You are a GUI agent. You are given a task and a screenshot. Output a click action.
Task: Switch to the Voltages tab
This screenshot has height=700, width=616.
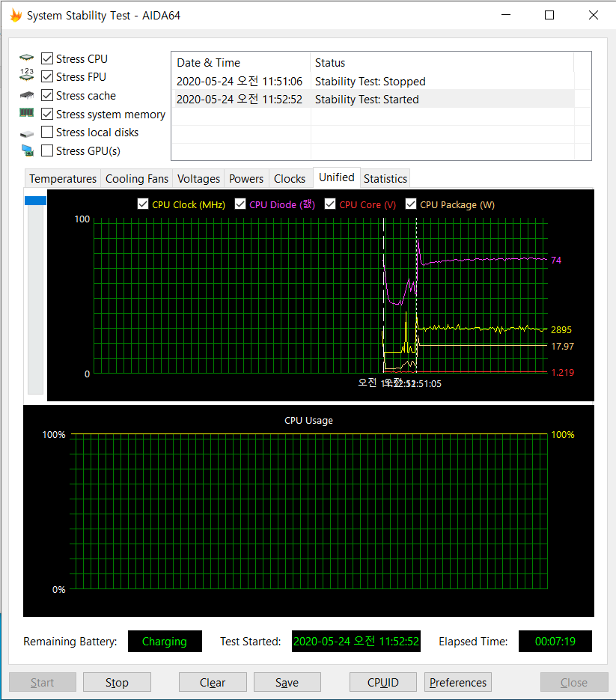tap(198, 179)
